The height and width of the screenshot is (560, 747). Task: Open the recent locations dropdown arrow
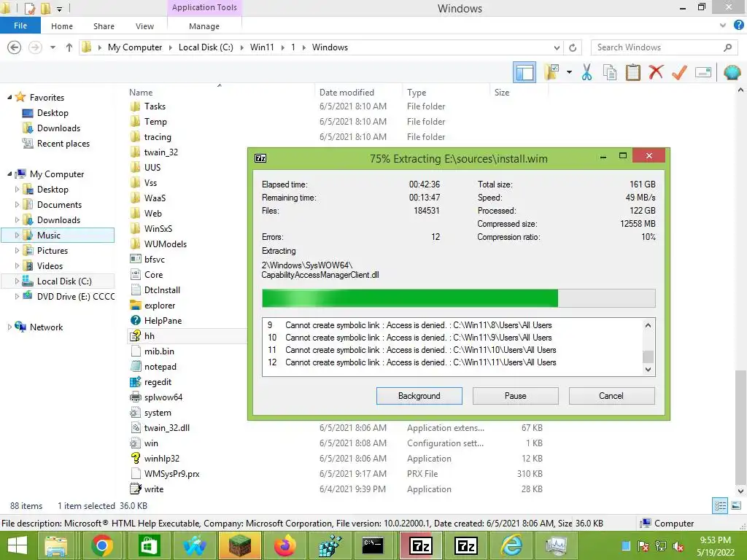pos(53,47)
